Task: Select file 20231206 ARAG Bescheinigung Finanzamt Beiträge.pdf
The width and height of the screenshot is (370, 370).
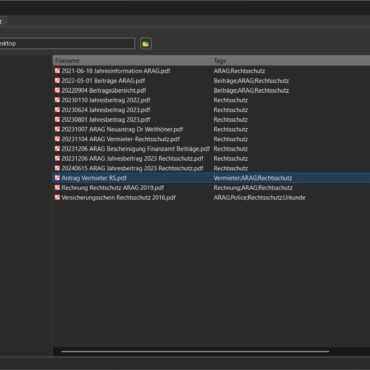Action: (136, 149)
